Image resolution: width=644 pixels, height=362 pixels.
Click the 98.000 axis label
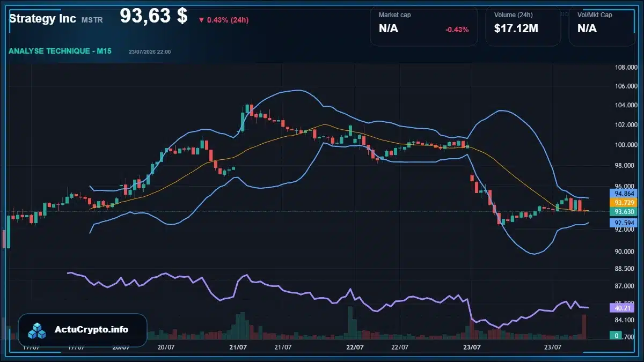pyautogui.click(x=625, y=165)
